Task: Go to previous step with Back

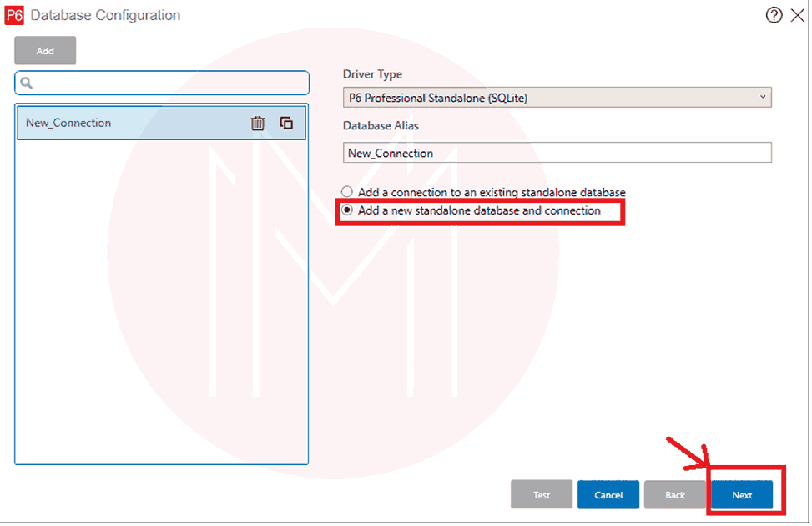Action: pyautogui.click(x=675, y=495)
